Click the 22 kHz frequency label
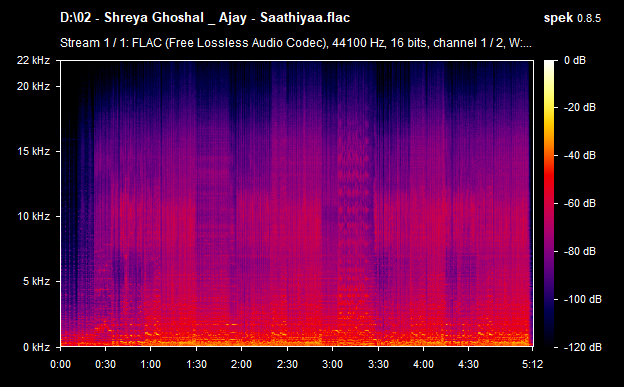Image resolution: width=624 pixels, height=387 pixels. [33, 60]
